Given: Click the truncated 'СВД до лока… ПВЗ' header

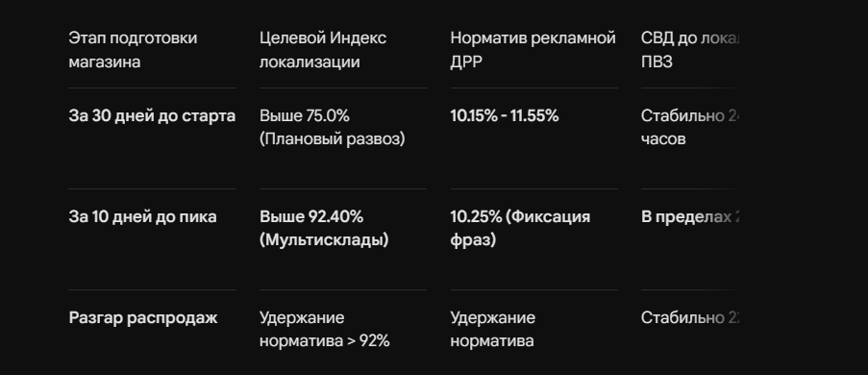Looking at the screenshot, I should 690,50.
